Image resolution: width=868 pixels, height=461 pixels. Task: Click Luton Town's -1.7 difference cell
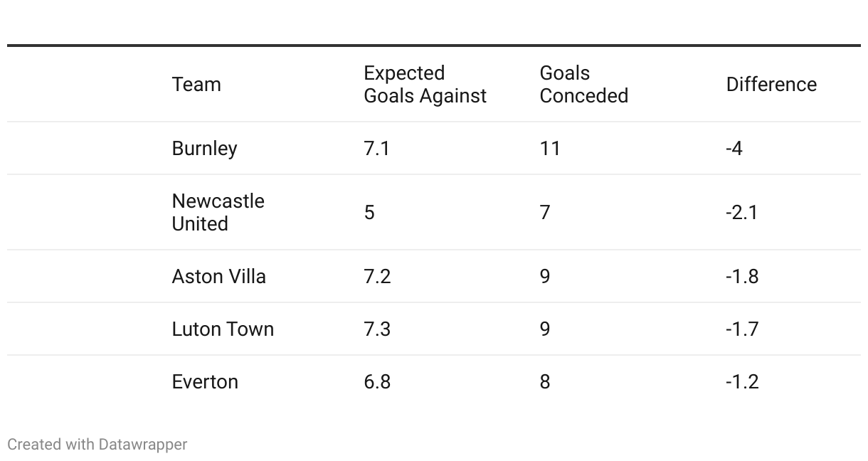pos(742,329)
